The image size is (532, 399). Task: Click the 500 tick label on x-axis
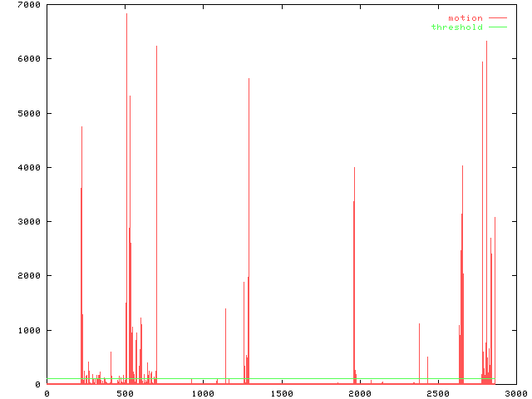coord(125,393)
